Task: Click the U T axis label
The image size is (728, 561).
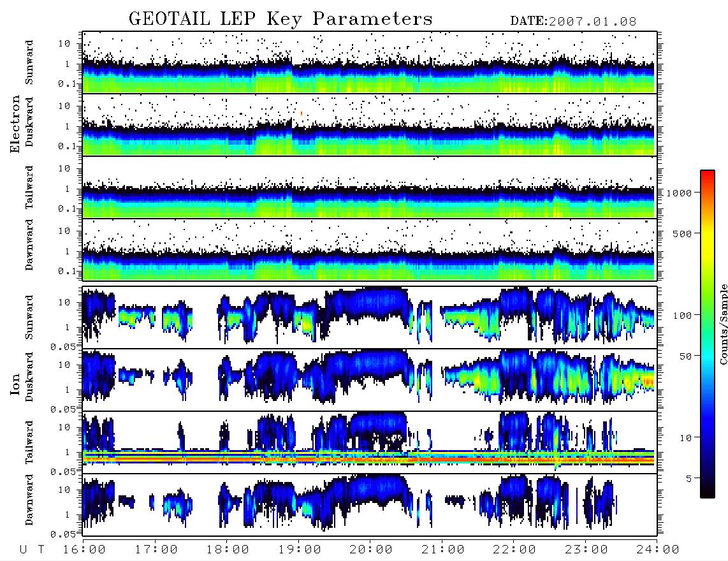Action: click(32, 550)
